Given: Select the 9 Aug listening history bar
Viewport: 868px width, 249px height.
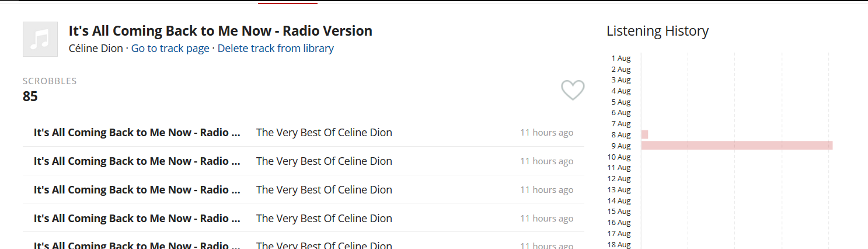Looking at the screenshot, I should click(736, 146).
